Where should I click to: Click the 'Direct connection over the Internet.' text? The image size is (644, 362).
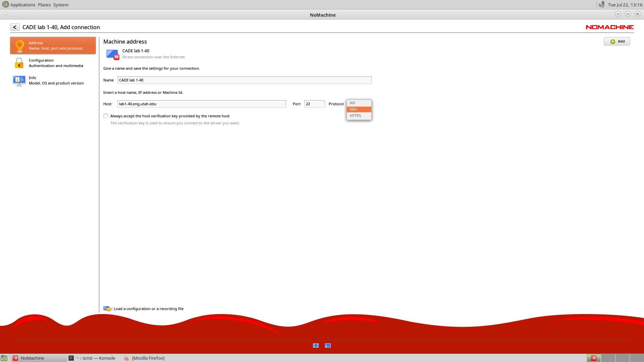154,57
